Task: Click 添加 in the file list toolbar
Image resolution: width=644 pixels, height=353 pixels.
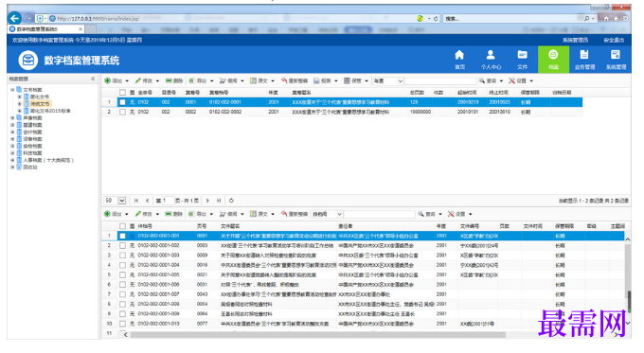Action: click(114, 214)
